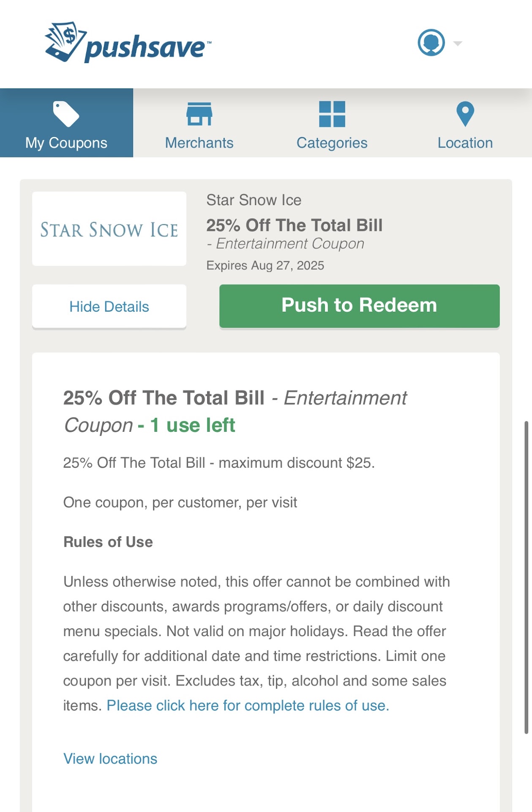
Task: Open the complete rules of use link
Action: 248,705
